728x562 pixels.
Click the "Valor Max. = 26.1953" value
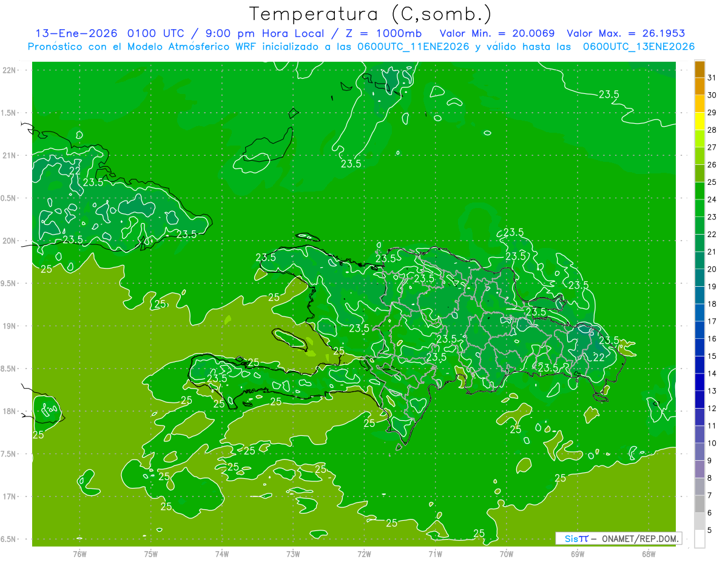click(626, 33)
